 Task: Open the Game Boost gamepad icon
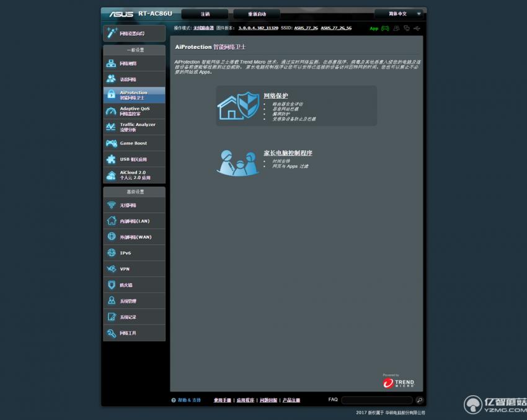click(111, 143)
